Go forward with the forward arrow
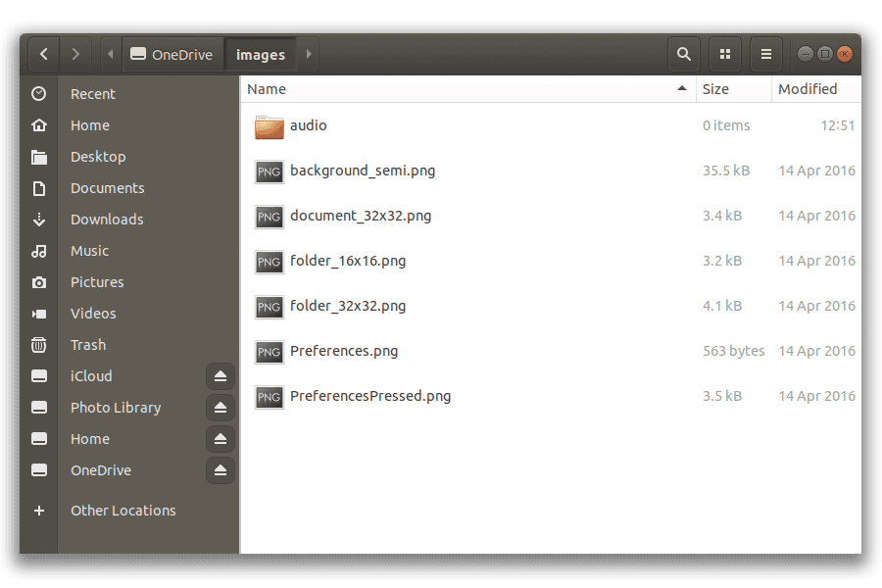 tap(74, 54)
